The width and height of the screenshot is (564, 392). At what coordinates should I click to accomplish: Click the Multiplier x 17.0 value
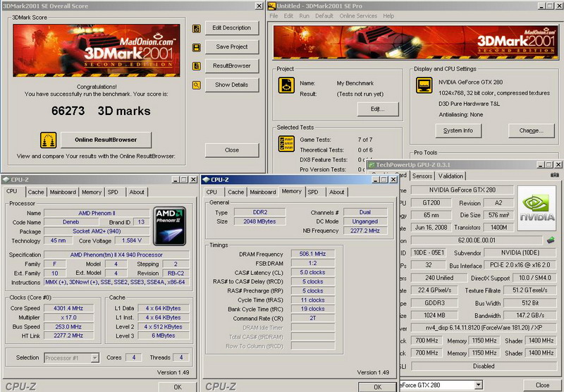click(x=68, y=317)
